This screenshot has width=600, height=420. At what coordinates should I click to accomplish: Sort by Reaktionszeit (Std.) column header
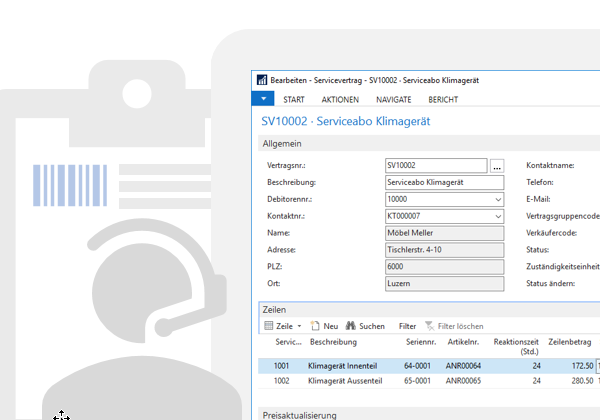[x=516, y=347]
